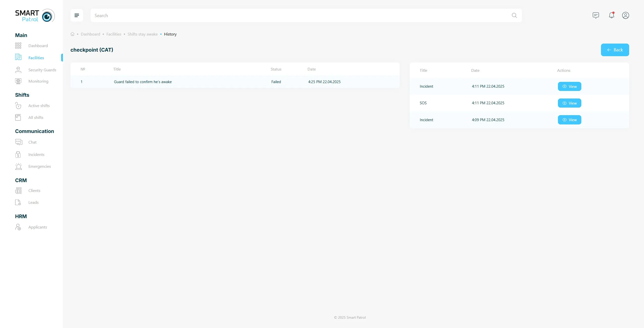Toggle the sidebar hamburger menu button

77,15
